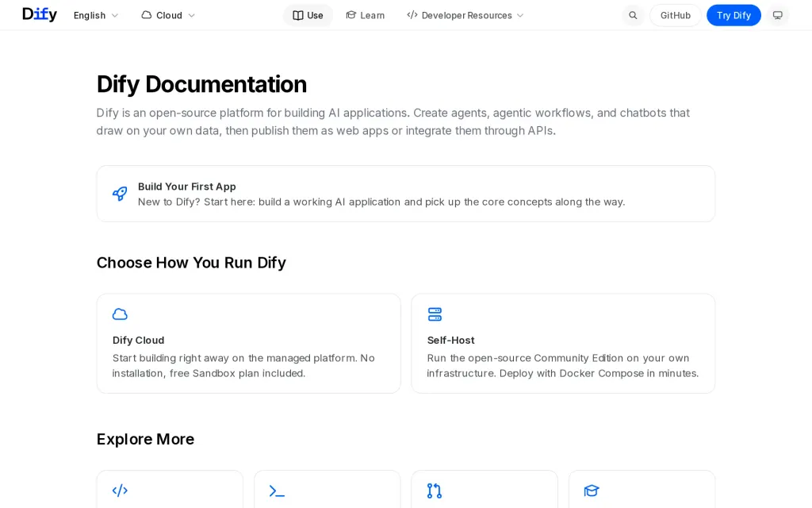Image resolution: width=812 pixels, height=508 pixels.
Task: Expand the Developer Resources menu
Action: pyautogui.click(x=465, y=15)
